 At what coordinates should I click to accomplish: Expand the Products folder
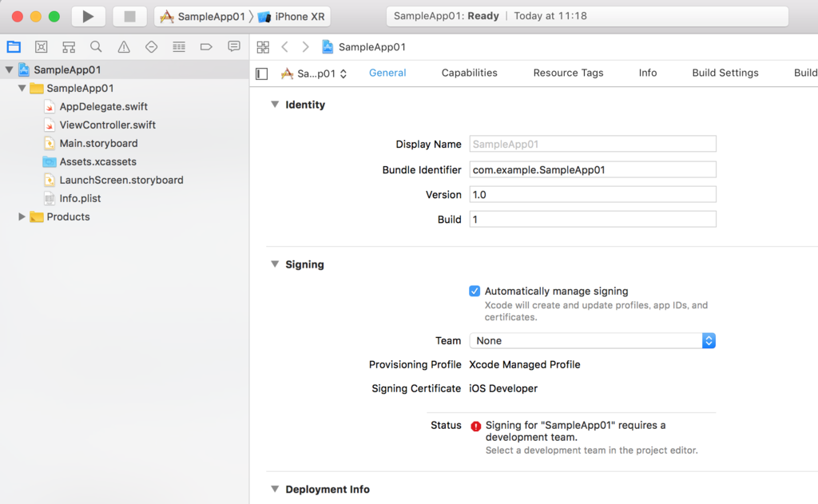(x=22, y=216)
